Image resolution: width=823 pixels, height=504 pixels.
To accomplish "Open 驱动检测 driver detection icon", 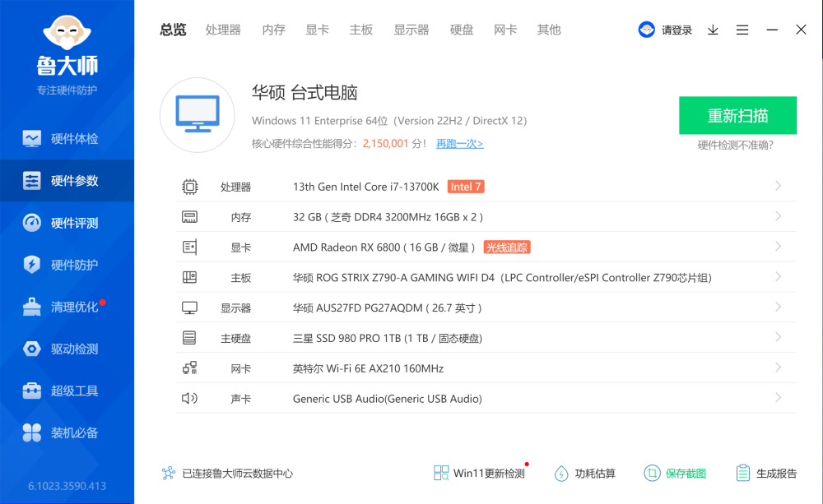I will tap(31, 349).
